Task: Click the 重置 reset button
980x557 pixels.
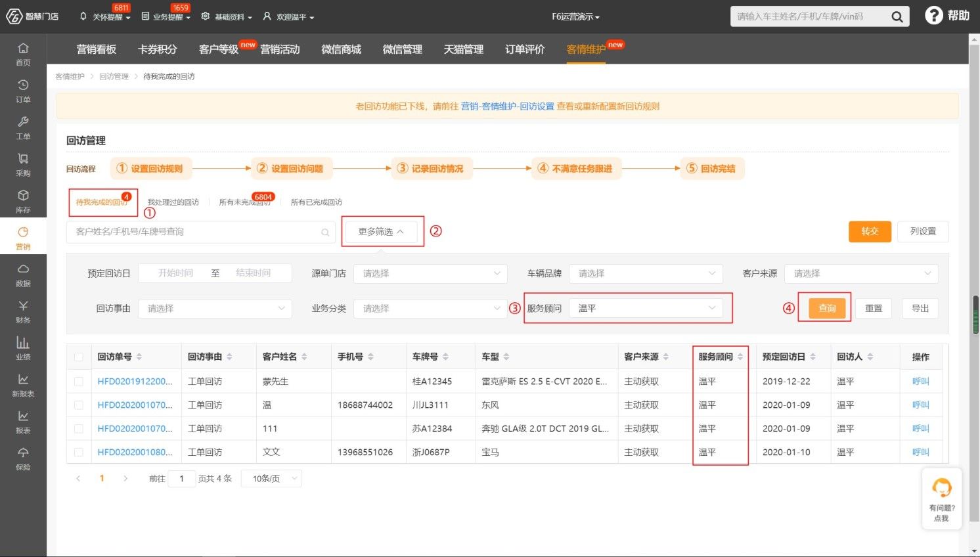Action: click(874, 308)
